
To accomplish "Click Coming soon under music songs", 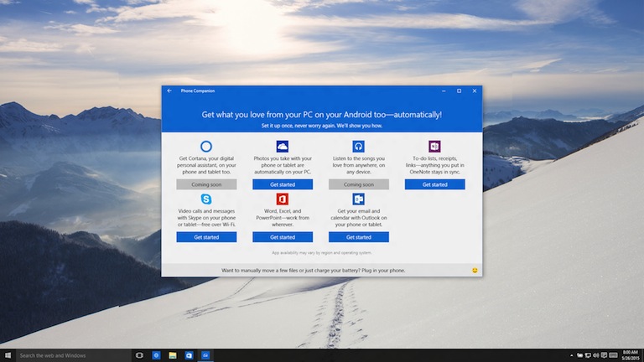I will tap(358, 184).
